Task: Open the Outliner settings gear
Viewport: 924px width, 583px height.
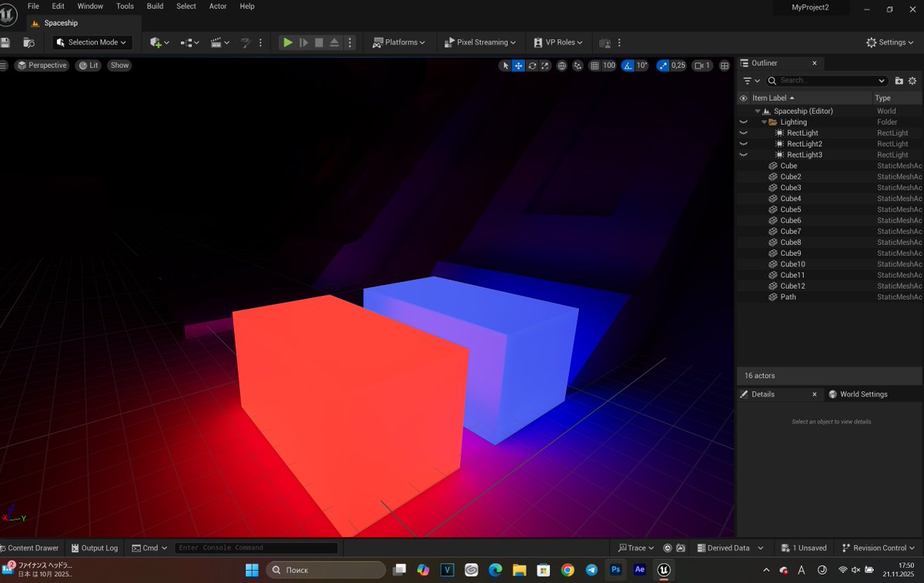Action: tap(912, 81)
